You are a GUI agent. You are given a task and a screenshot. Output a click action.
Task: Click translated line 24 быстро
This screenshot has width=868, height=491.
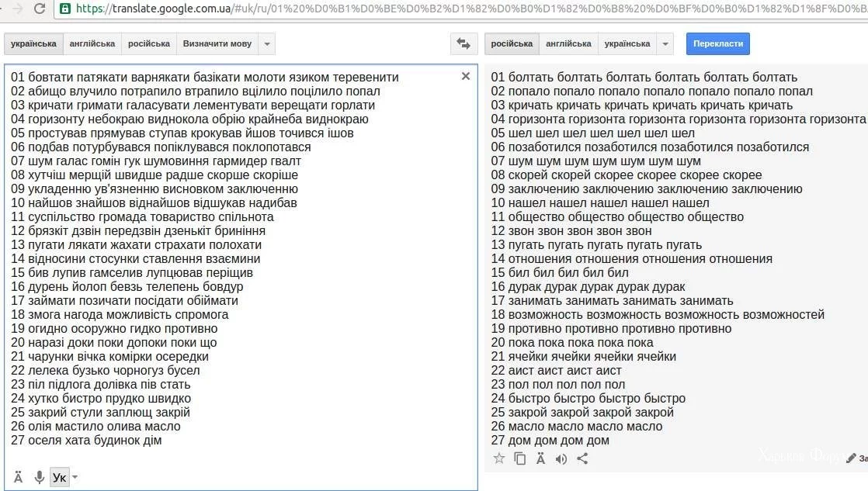(588, 398)
